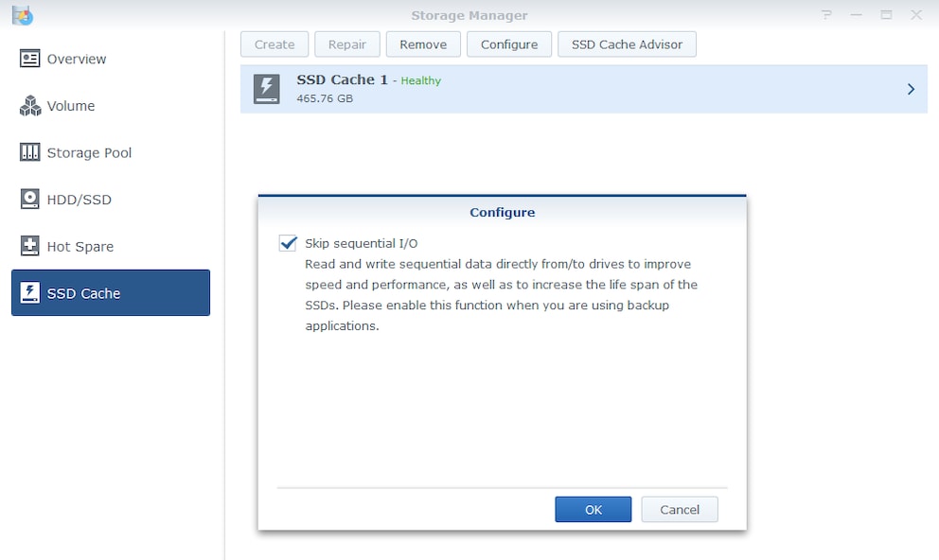Screen dimensions: 939x560
Task: Click the Create button
Action: [x=275, y=44]
